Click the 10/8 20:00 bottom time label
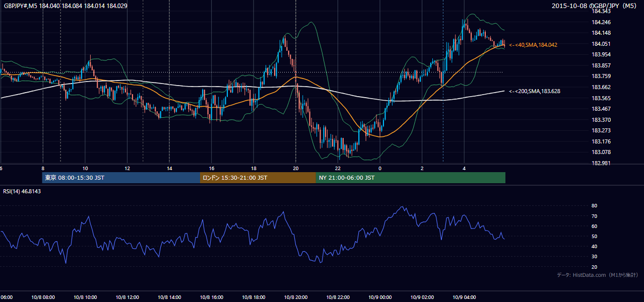Screen dimensions: 644x302 pos(296,297)
